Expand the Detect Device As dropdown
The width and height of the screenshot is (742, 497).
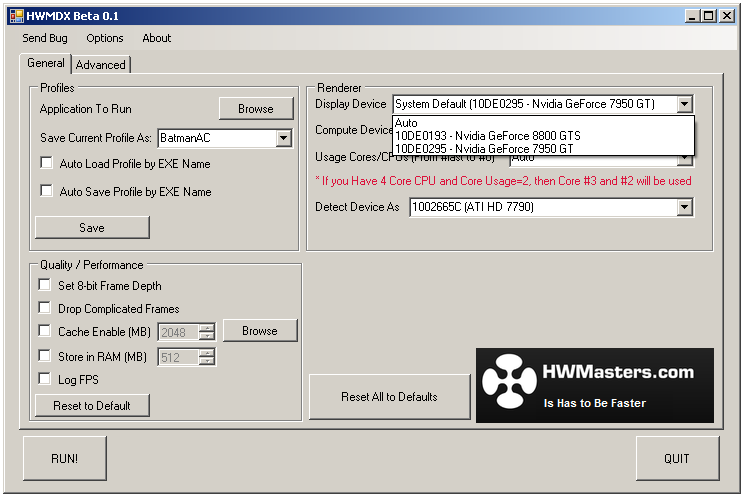pyautogui.click(x=684, y=207)
